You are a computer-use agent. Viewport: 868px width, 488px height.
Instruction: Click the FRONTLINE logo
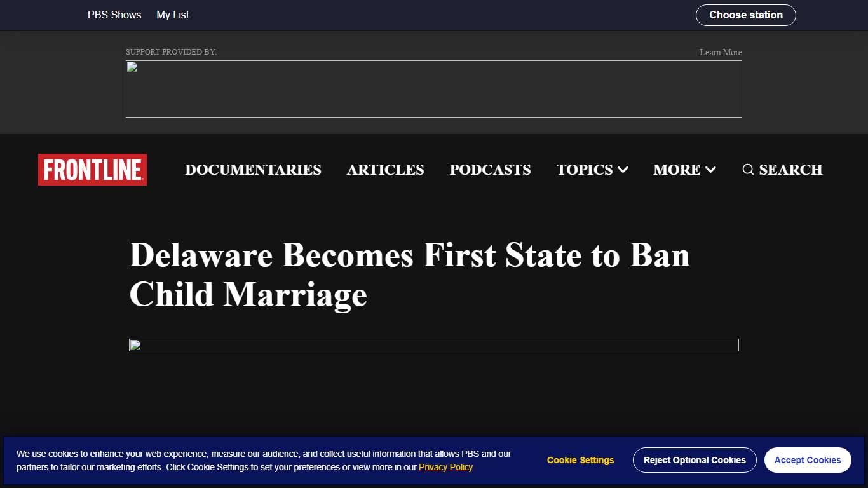click(92, 170)
